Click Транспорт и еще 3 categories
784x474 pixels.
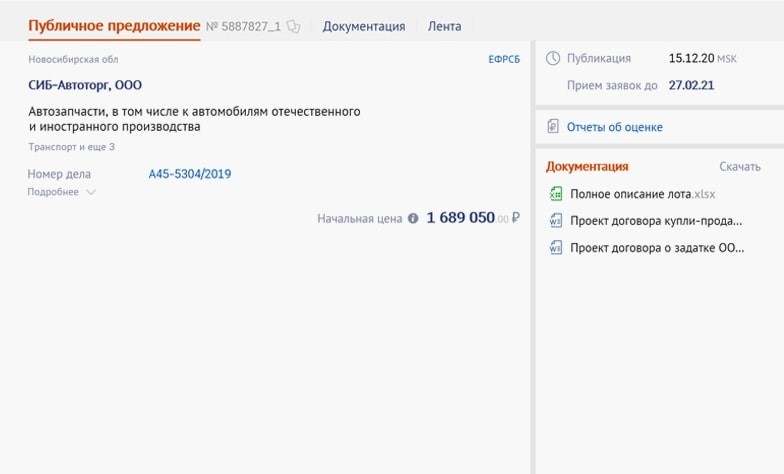click(72, 147)
